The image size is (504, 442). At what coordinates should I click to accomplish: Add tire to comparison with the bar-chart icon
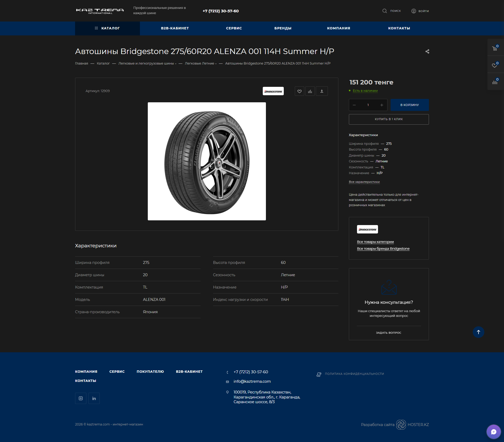click(x=310, y=91)
